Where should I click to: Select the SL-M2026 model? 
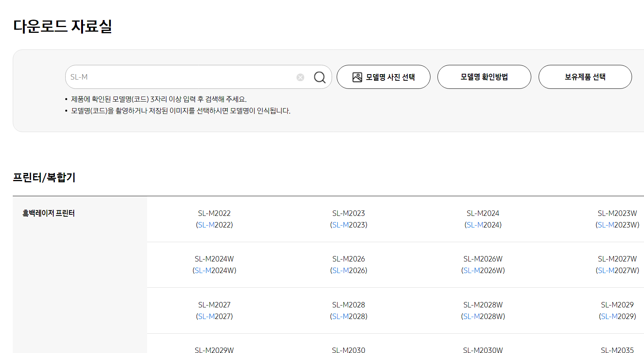(349, 264)
